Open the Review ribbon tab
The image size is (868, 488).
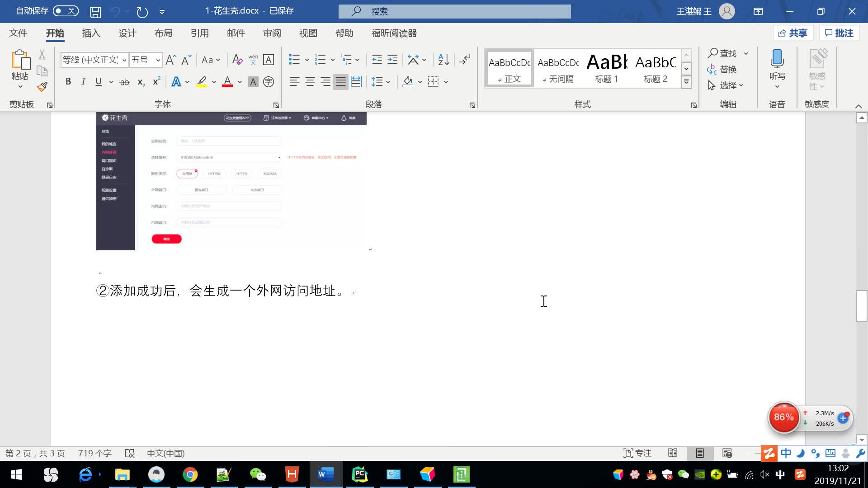tap(272, 33)
